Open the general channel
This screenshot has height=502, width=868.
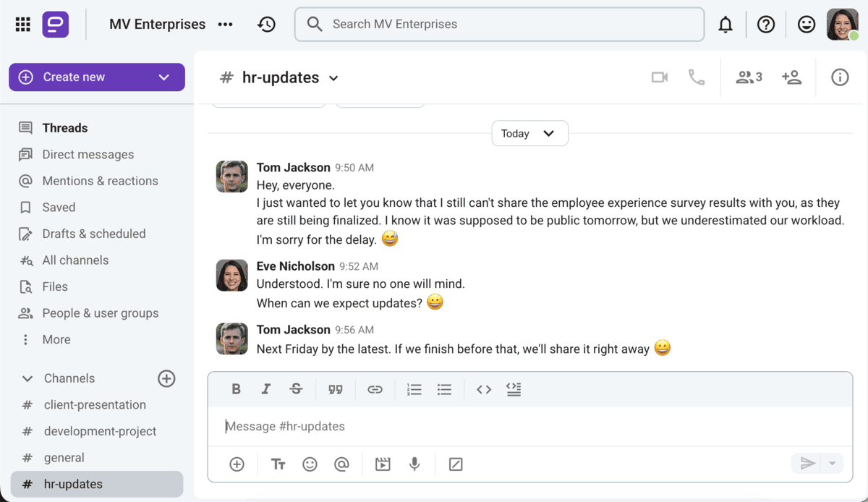click(x=65, y=457)
